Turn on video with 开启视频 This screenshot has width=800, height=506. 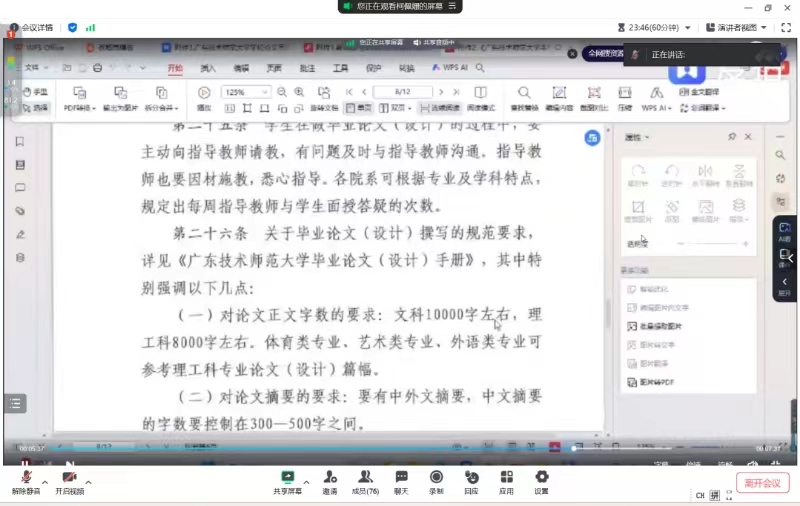coord(70,479)
